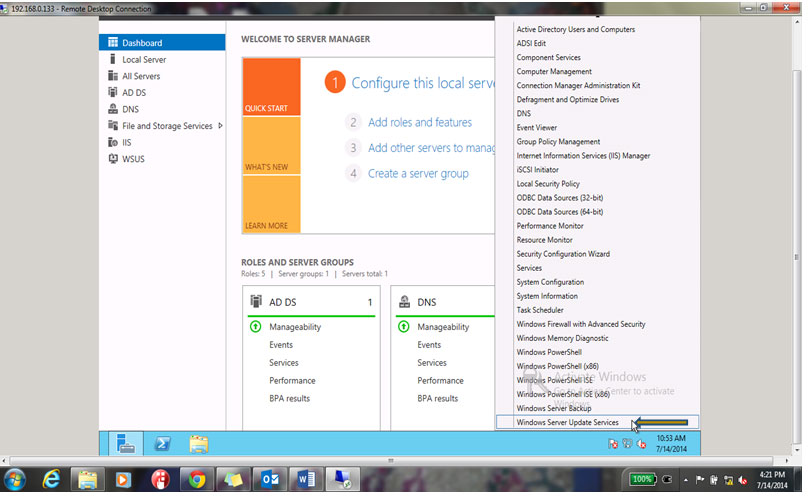
Task: Open Task Scheduler menu entry
Action: pos(540,310)
